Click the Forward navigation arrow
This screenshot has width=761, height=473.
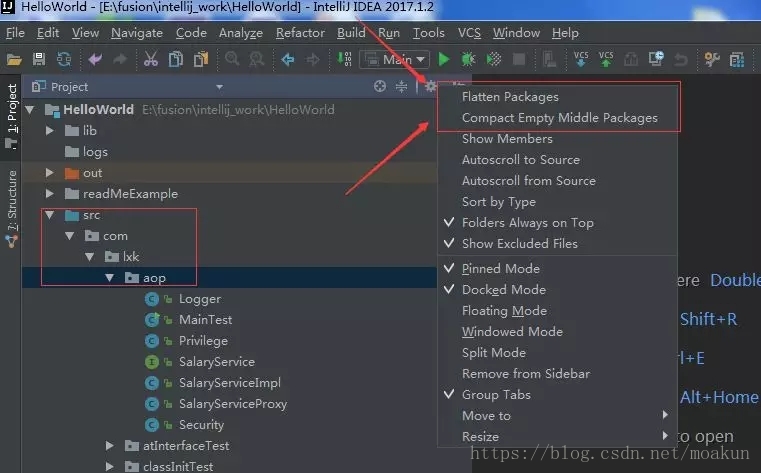pos(313,59)
